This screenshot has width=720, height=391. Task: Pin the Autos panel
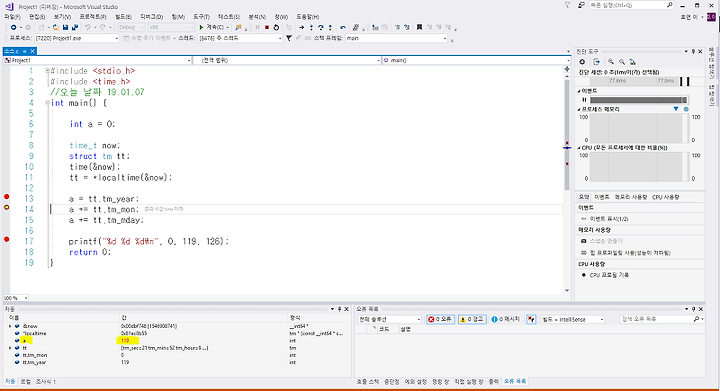(x=339, y=309)
